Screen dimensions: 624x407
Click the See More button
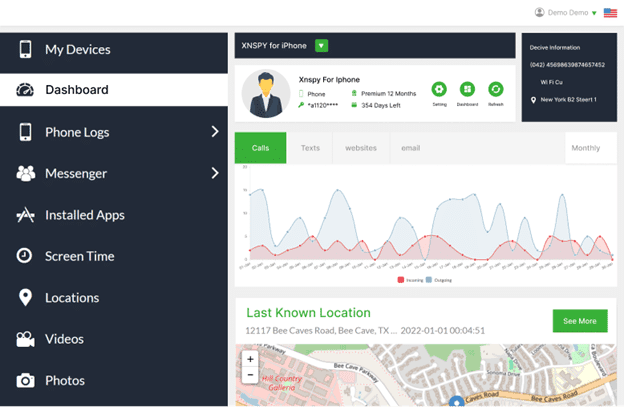point(579,321)
